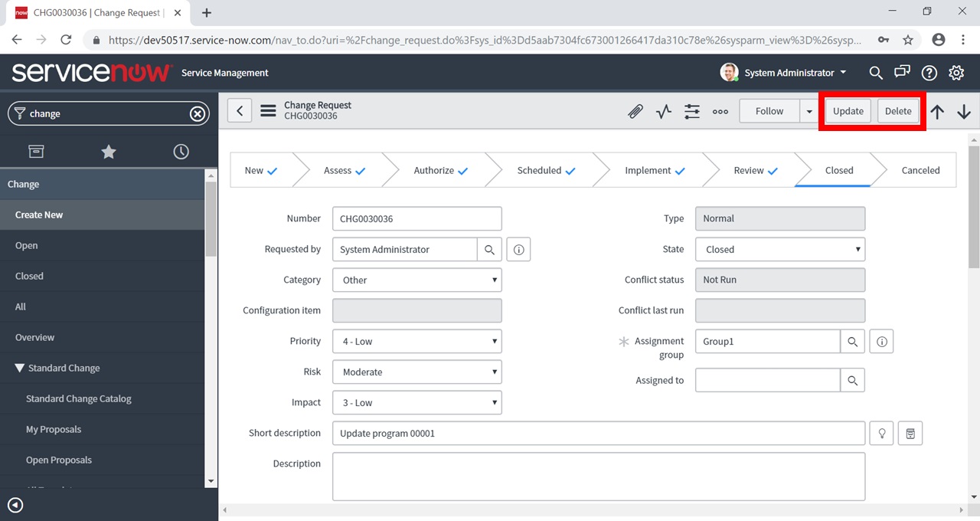Image resolution: width=980 pixels, height=521 pixels.
Task: Collapse the Standard Change section
Action: click(20, 369)
